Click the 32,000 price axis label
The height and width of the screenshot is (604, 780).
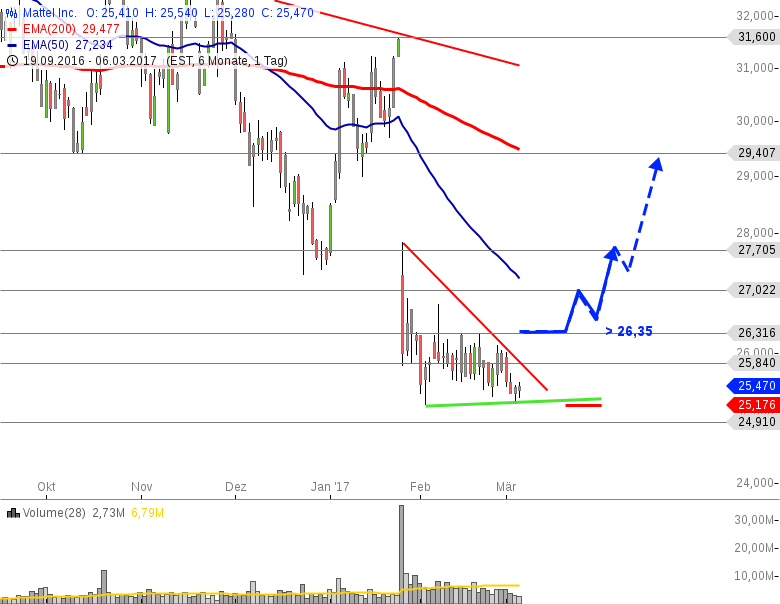click(x=755, y=16)
